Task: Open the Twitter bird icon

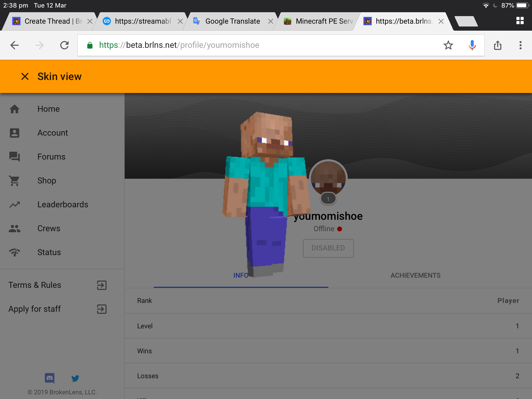Action: pos(75,378)
